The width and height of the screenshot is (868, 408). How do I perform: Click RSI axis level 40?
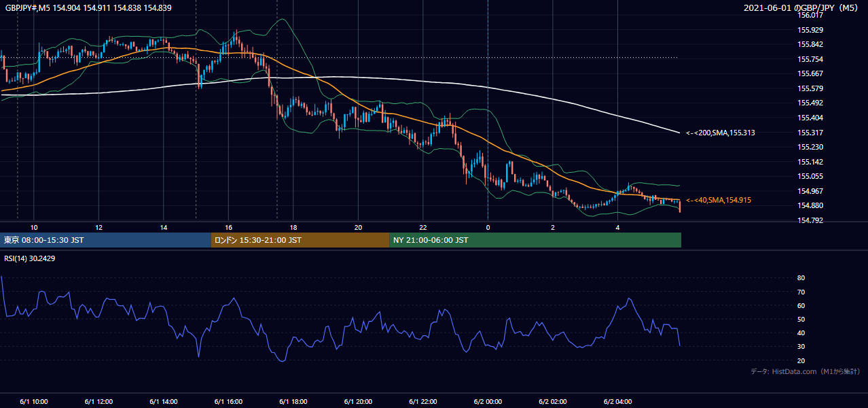coord(801,333)
